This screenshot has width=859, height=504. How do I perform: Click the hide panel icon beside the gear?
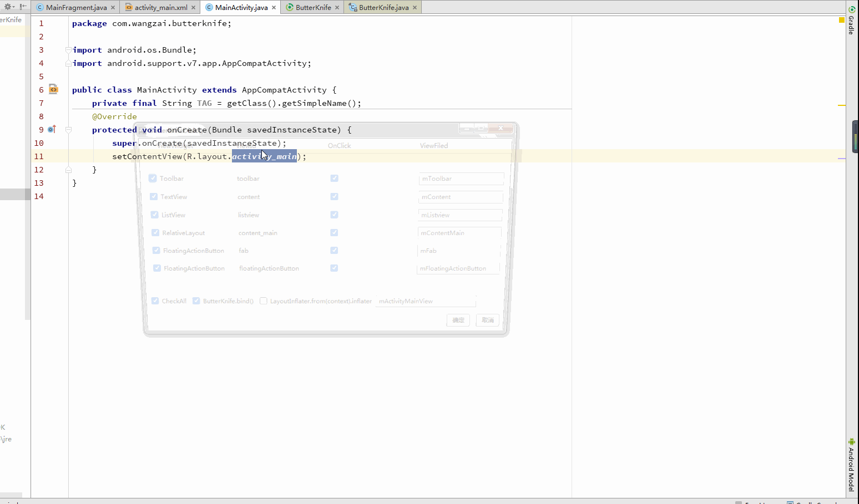(23, 7)
